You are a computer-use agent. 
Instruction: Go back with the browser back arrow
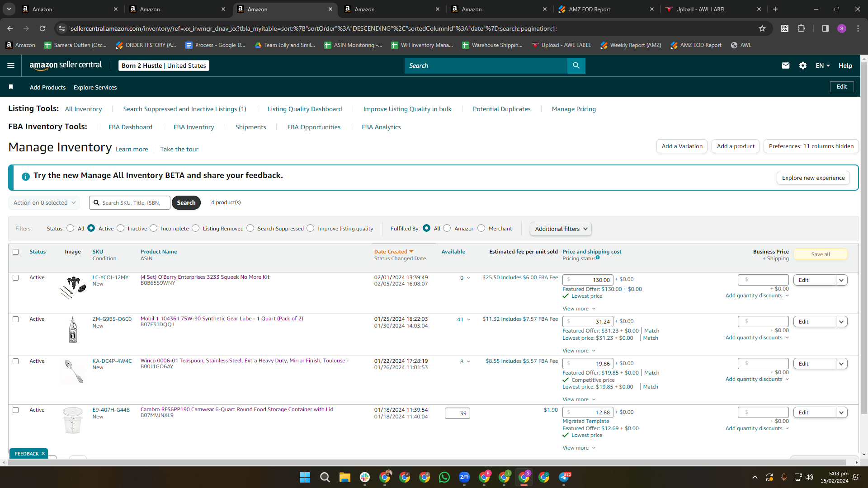point(10,28)
